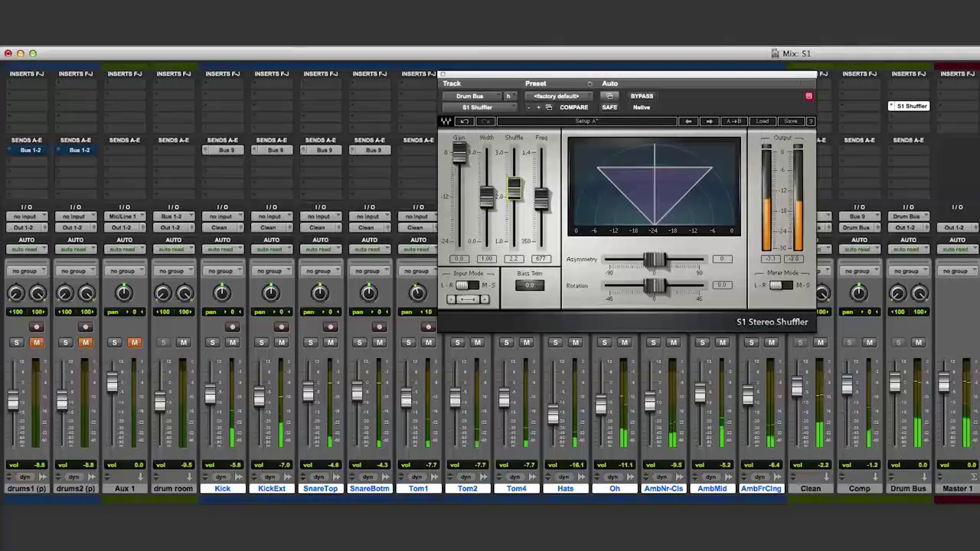Open Aux 1 Mic/Line 1 input selector

123,217
